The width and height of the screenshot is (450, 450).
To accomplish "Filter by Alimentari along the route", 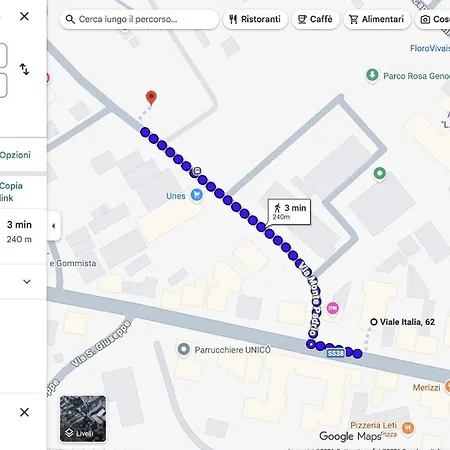I will [377, 19].
